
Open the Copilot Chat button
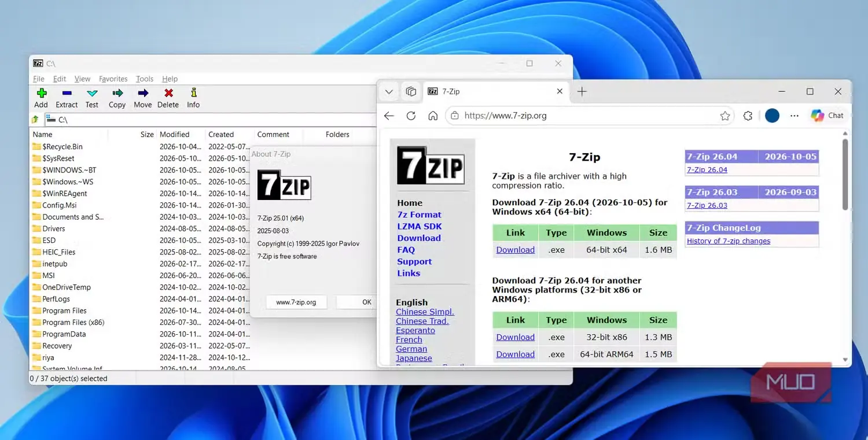coord(827,116)
